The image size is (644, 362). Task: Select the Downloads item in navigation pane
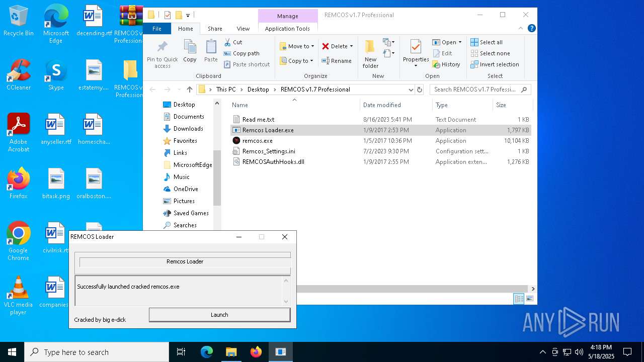[188, 129]
